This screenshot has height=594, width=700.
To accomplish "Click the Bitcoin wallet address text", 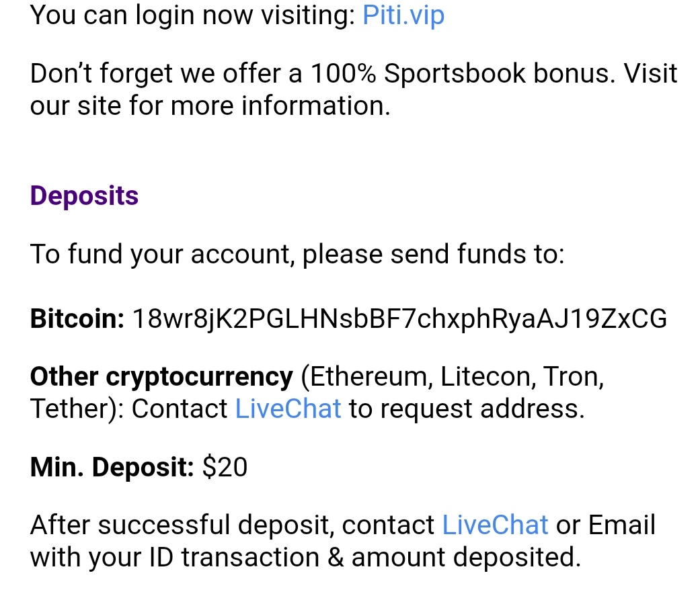I will (399, 319).
